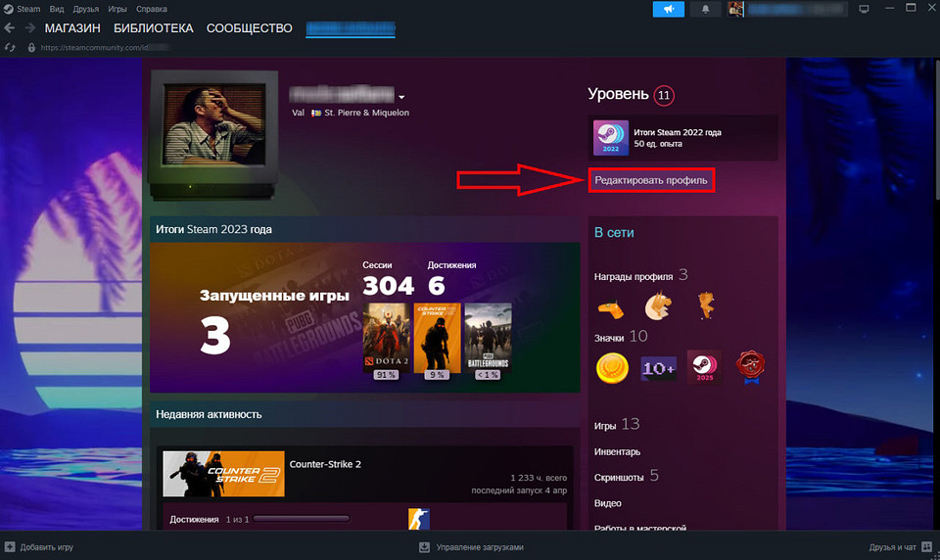
Task: Open the Справка menu
Action: pos(152,9)
